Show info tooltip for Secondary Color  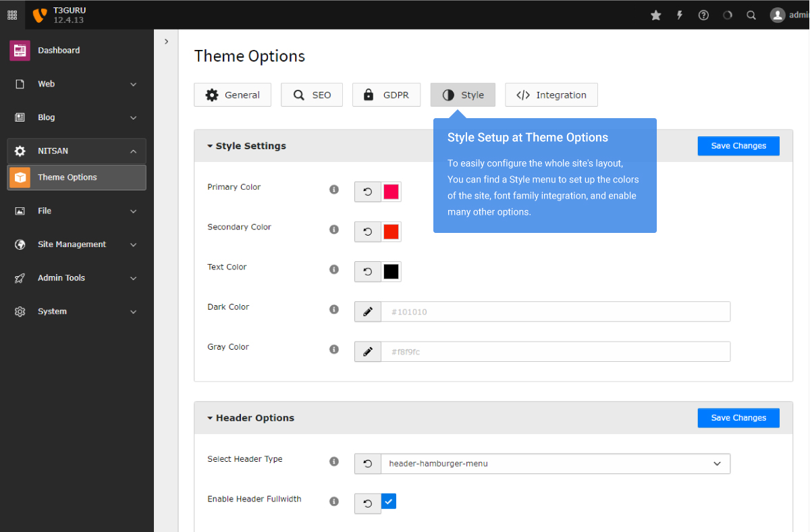point(333,230)
